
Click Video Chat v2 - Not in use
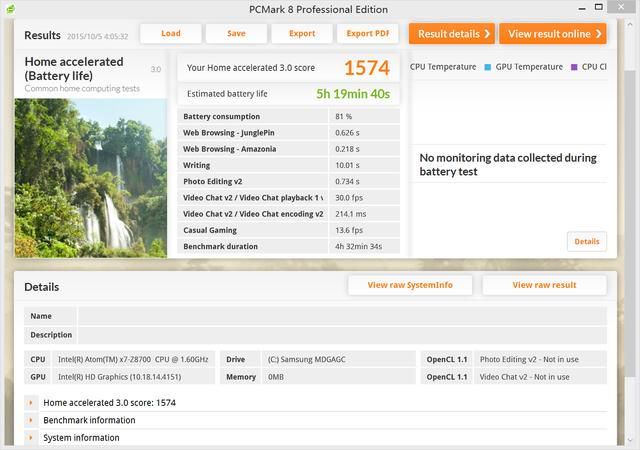pyautogui.click(x=524, y=377)
